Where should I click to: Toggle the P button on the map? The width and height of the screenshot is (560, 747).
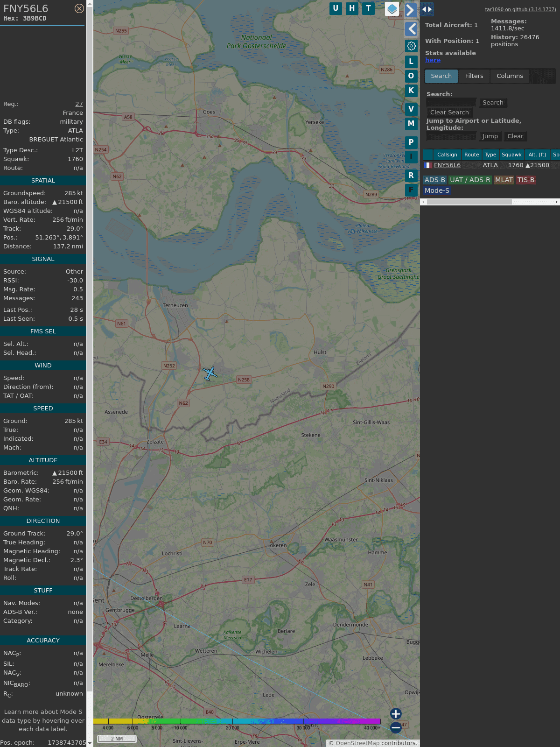point(411,142)
